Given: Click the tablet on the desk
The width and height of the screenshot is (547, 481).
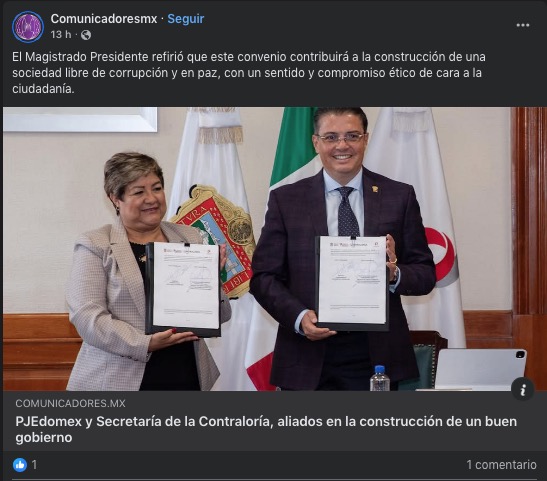Looking at the screenshot, I should (x=480, y=369).
